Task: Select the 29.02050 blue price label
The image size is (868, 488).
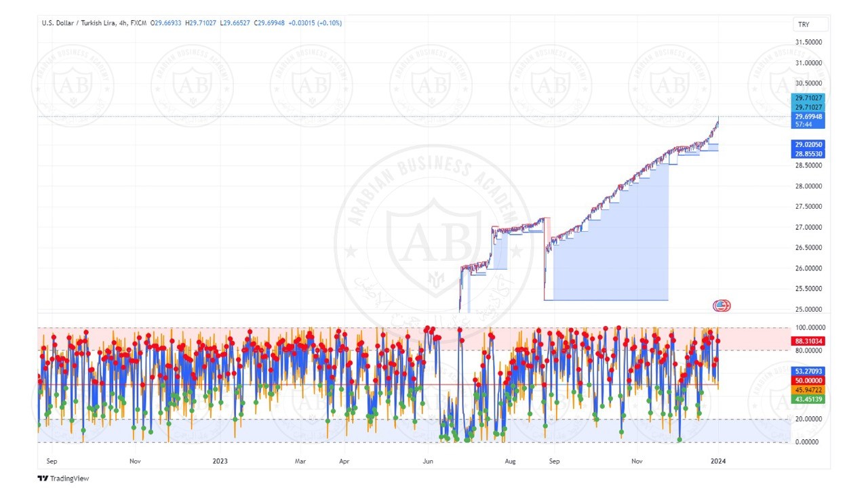Action: 808,144
